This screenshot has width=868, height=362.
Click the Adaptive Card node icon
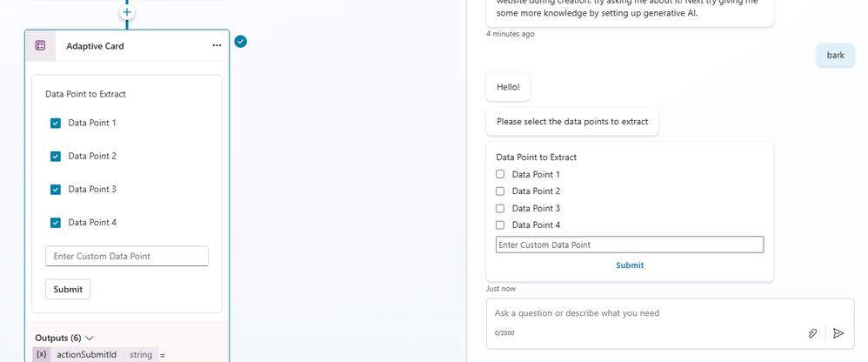(40, 45)
